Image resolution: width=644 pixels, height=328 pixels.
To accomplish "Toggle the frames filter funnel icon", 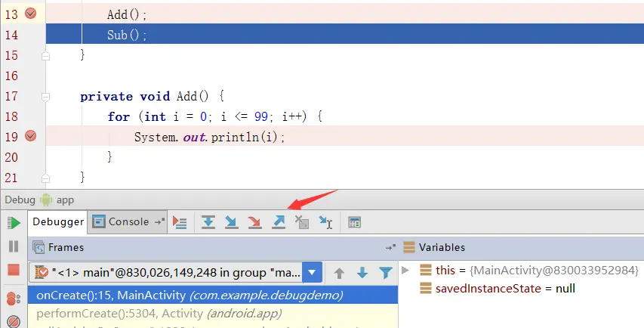I will point(386,273).
